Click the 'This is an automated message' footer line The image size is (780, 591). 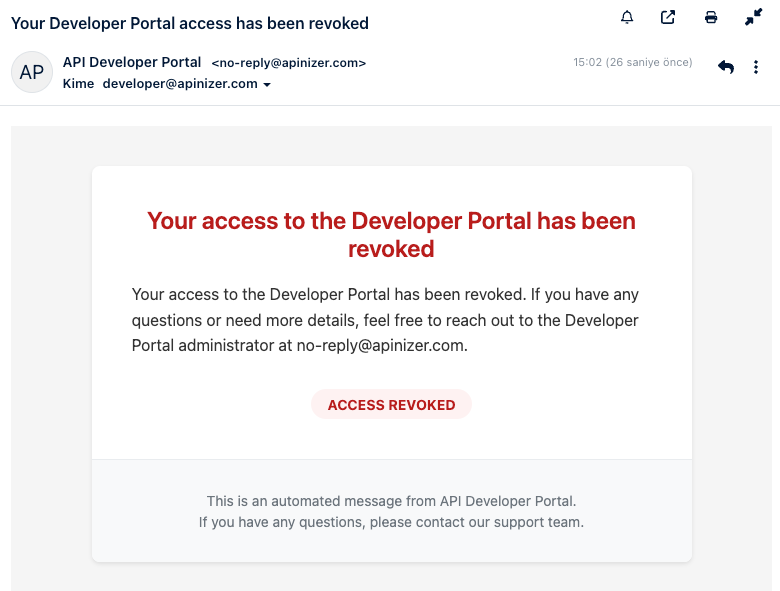(391, 501)
